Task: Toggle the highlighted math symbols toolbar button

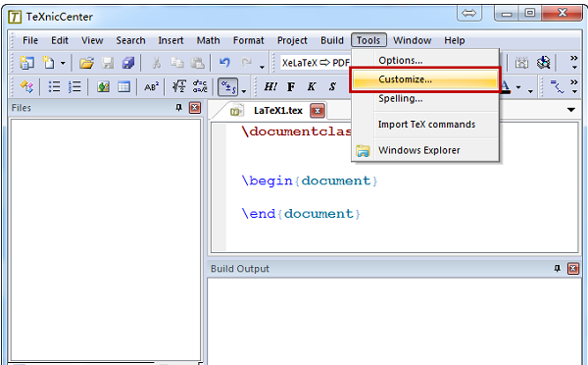Action: tap(227, 86)
